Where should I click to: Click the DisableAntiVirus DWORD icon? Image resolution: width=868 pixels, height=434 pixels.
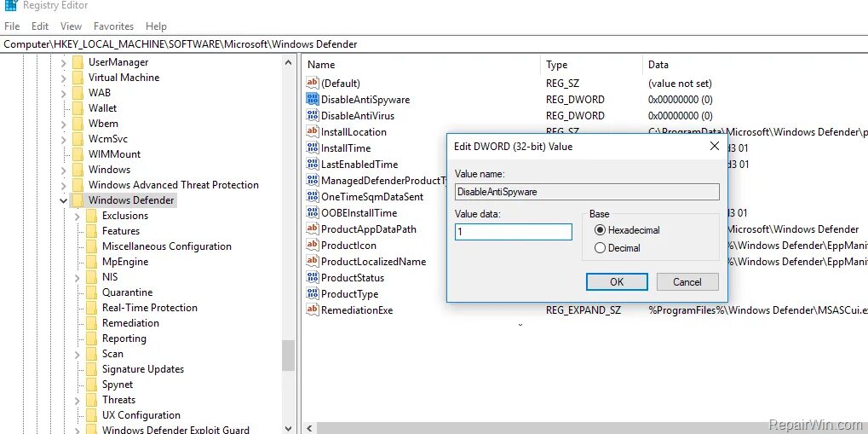(313, 115)
